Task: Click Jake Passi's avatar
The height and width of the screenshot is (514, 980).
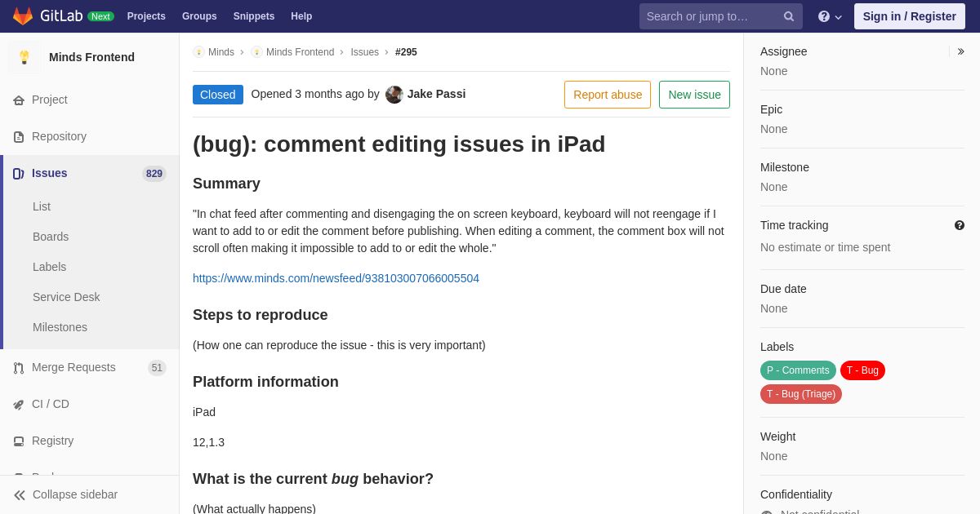Action: pos(394,95)
